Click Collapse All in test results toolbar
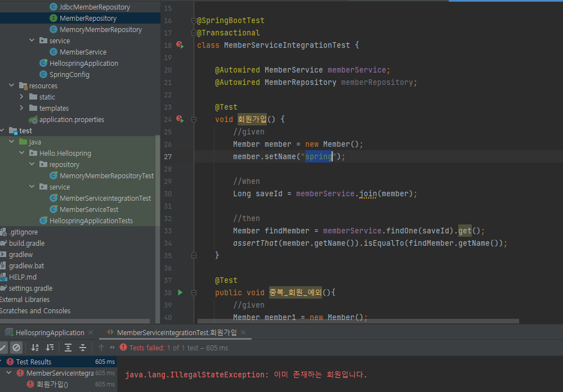Screen dimensions: 563x392 tap(83, 348)
